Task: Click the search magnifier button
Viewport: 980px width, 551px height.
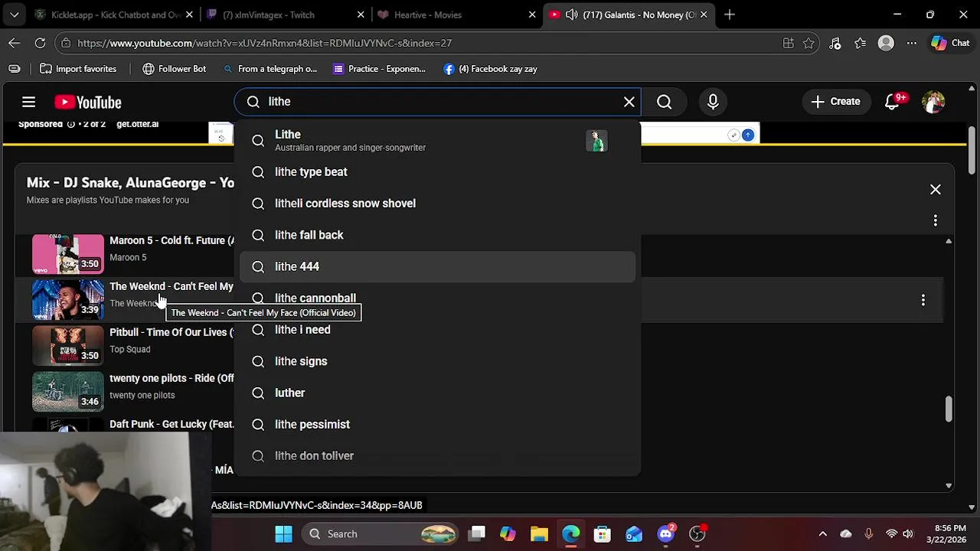Action: pos(664,102)
